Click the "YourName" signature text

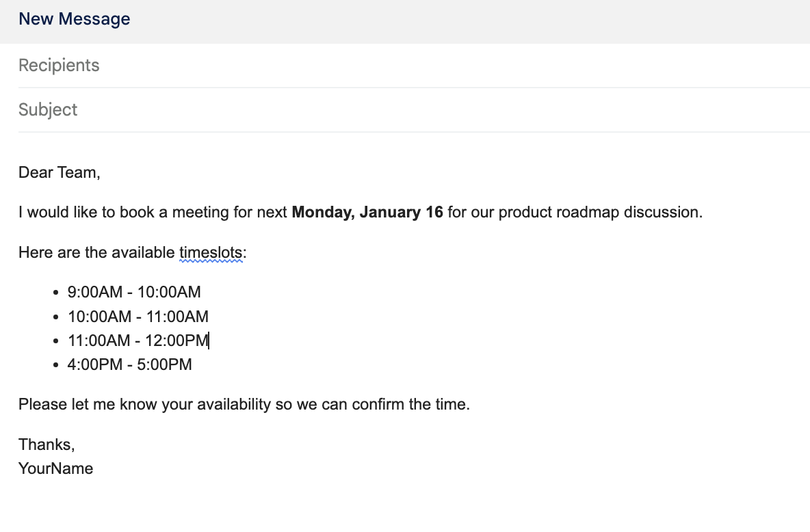point(55,468)
